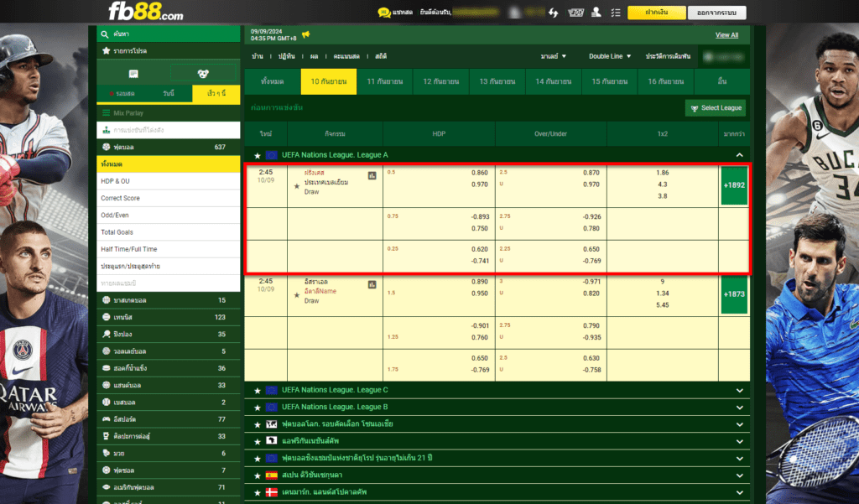Viewport: 859px width, 504px height.
Task: Select e-sports gamepad icon with 77 count
Action: (x=107, y=418)
